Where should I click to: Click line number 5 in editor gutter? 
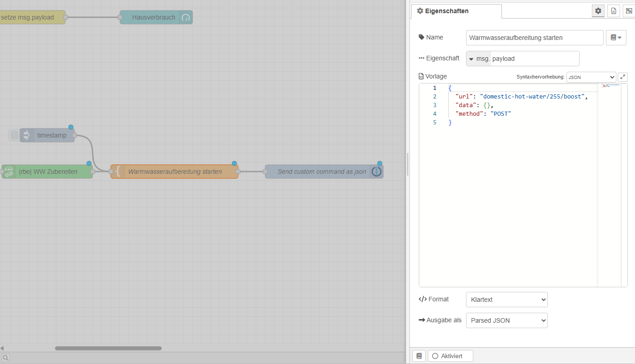tap(435, 123)
